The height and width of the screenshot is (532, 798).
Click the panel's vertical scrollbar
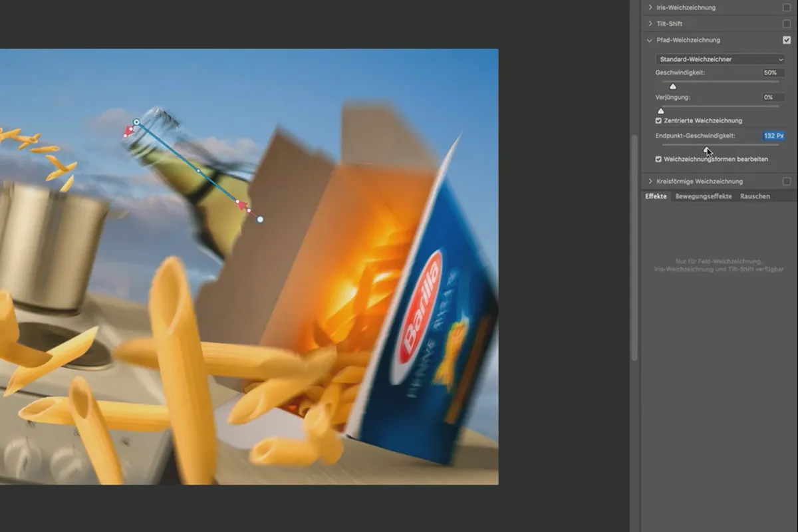[634, 248]
